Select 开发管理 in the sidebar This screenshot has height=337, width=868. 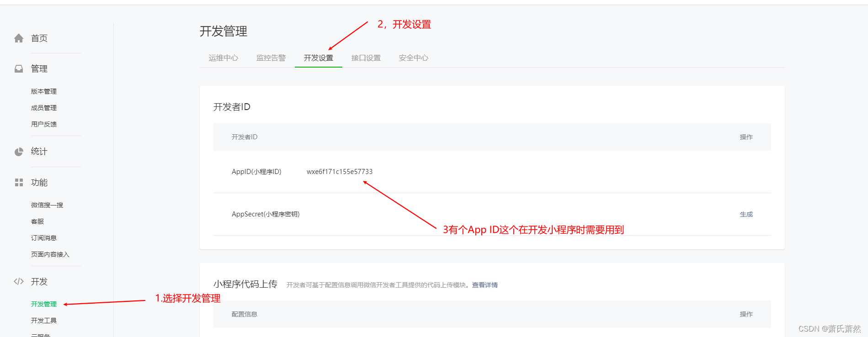coord(44,304)
